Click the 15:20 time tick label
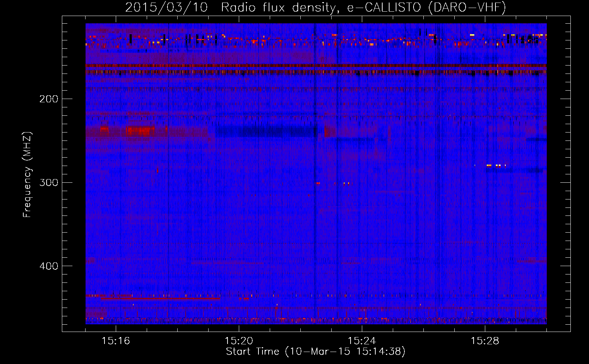The width and height of the screenshot is (589, 364). 239,341
